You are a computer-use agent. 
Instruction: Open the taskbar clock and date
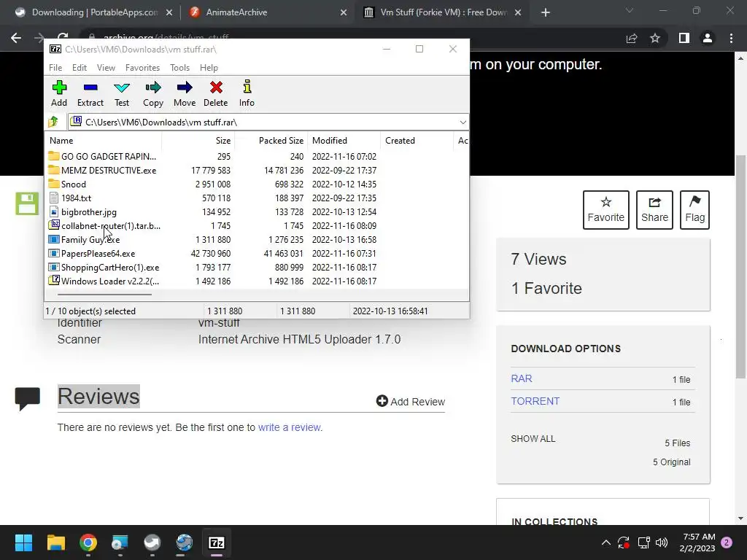coord(697,542)
